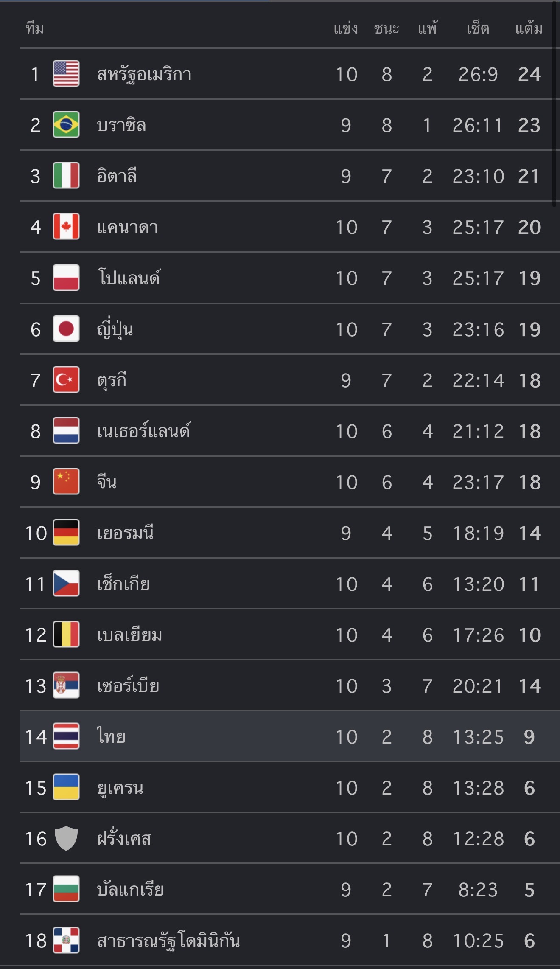Click the grey shield placeholder for ฝรั่งเศส
560x969 pixels.
pos(66,838)
